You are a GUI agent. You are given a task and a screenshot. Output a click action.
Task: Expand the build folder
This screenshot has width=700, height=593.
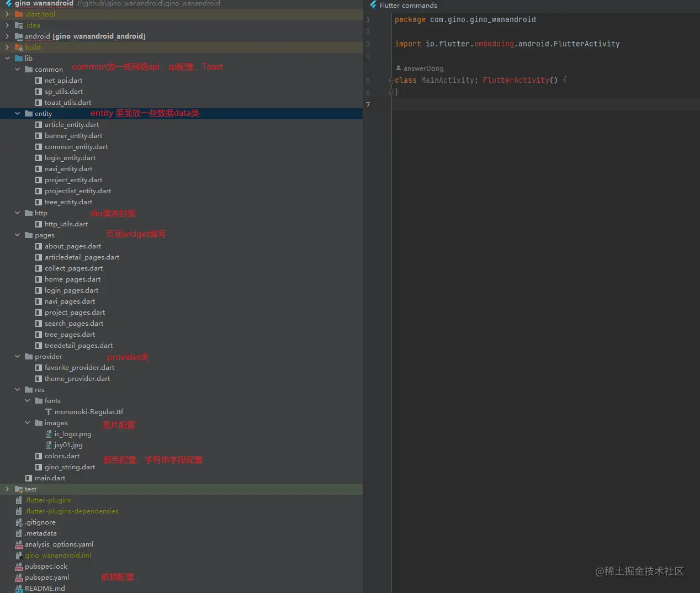click(x=7, y=47)
